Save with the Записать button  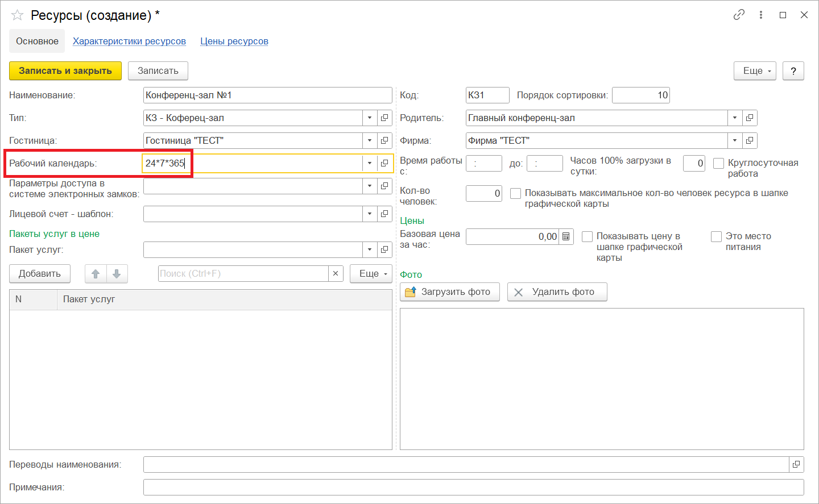(x=158, y=71)
